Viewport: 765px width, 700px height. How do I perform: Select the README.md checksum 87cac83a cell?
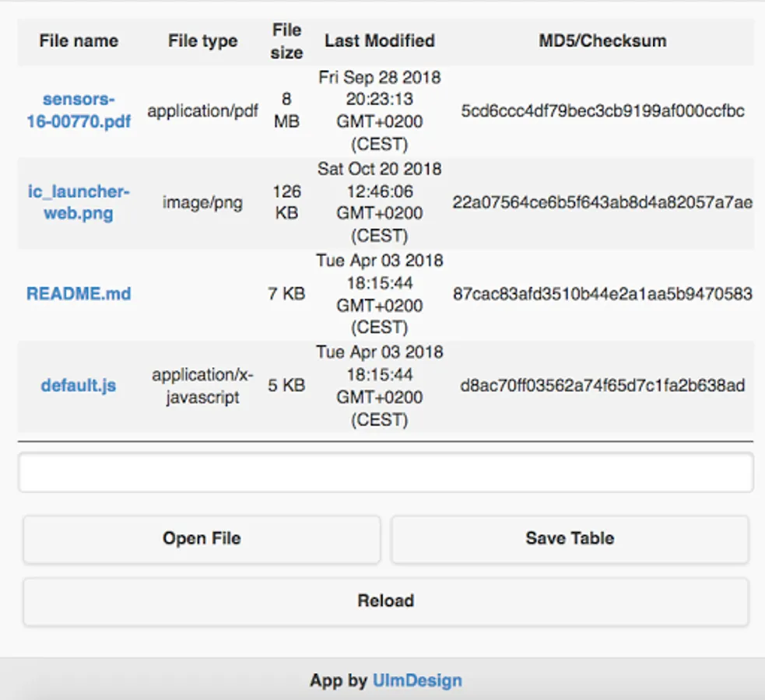602,294
